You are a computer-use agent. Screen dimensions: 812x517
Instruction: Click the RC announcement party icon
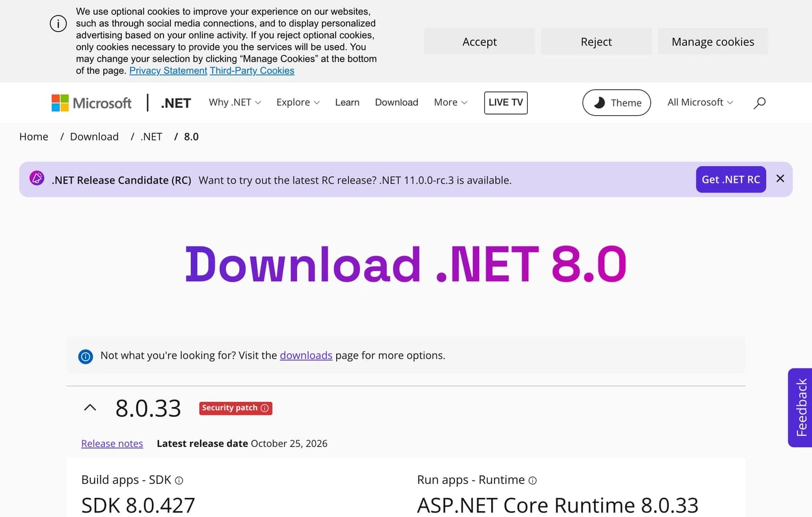(37, 178)
